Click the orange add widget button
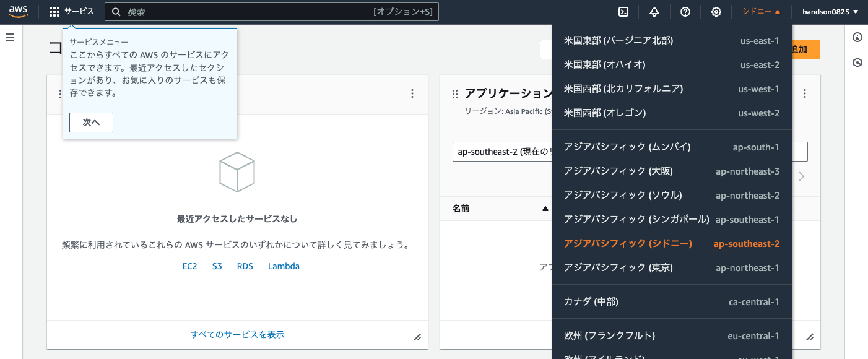Image resolution: width=868 pixels, height=359 pixels. click(x=806, y=50)
